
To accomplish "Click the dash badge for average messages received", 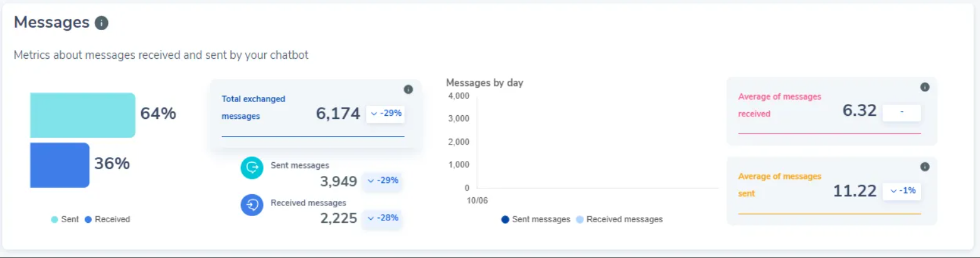I will click(902, 112).
